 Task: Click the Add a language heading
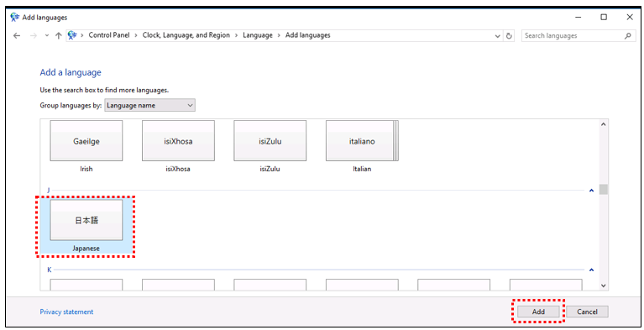(x=71, y=72)
